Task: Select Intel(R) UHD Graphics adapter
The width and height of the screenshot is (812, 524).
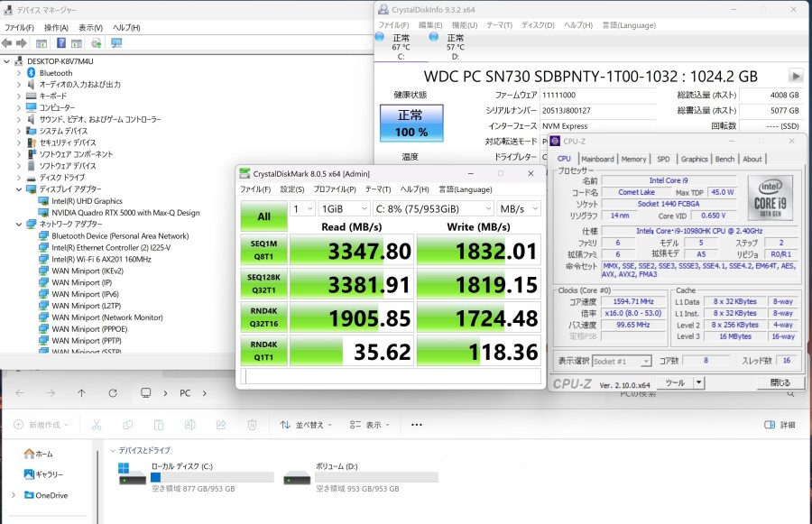Action: pyautogui.click(x=87, y=201)
